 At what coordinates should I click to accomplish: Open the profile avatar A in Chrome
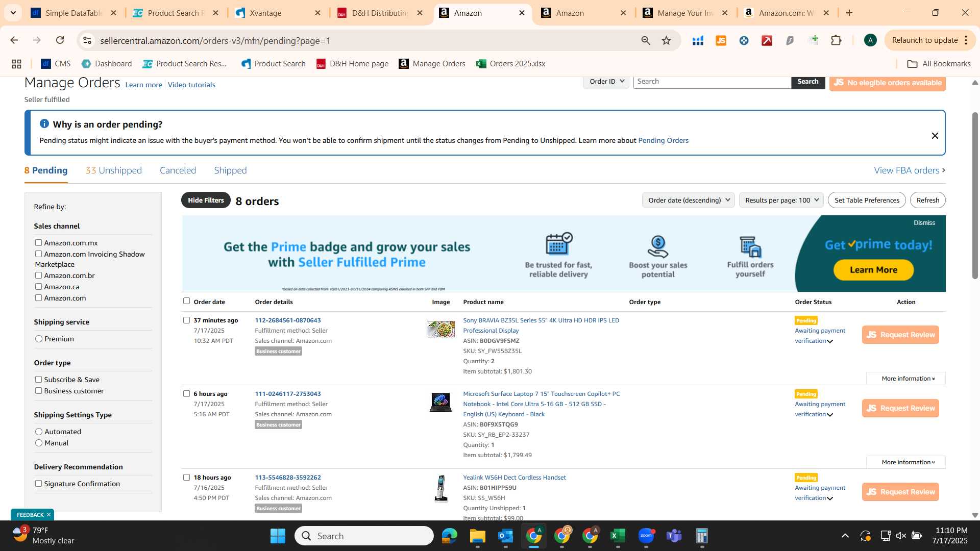(x=870, y=40)
